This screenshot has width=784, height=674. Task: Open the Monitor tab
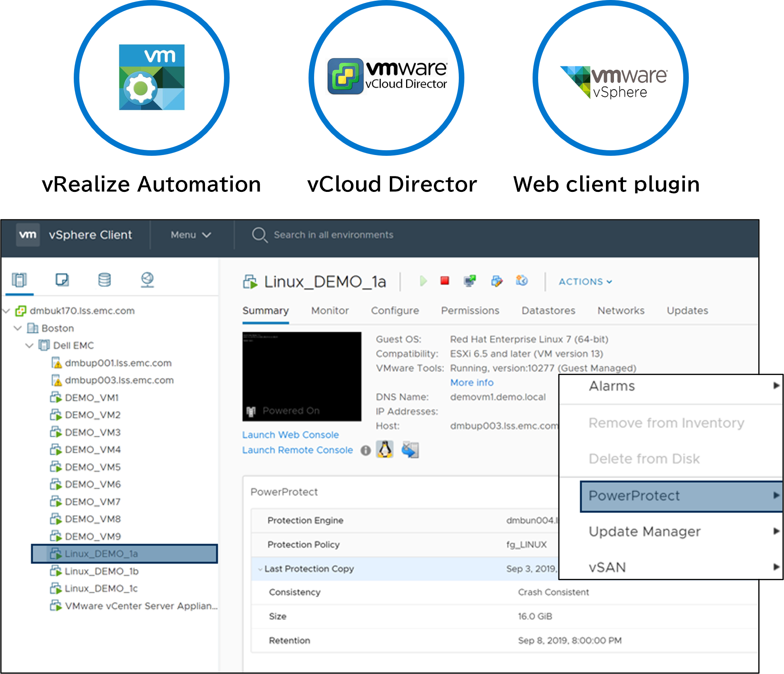[x=330, y=310]
